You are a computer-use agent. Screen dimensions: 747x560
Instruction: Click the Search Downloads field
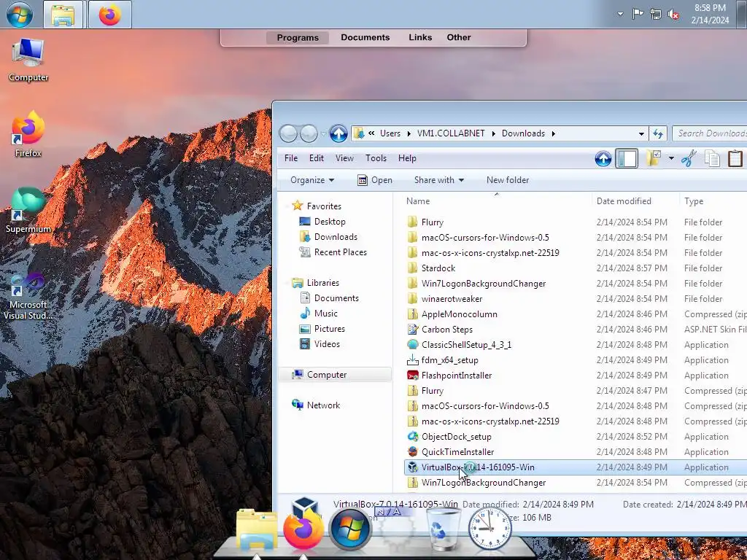710,133
